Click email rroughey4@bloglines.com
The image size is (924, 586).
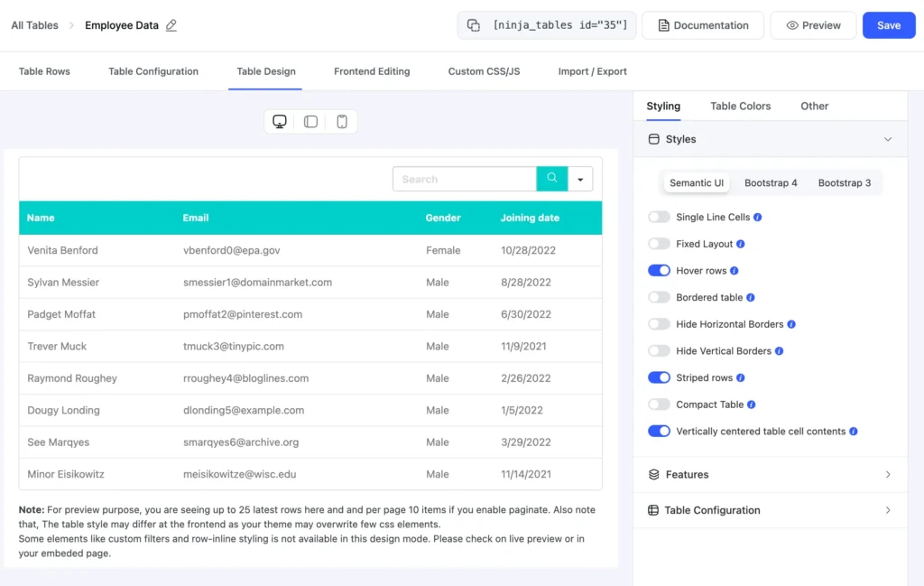tap(245, 378)
